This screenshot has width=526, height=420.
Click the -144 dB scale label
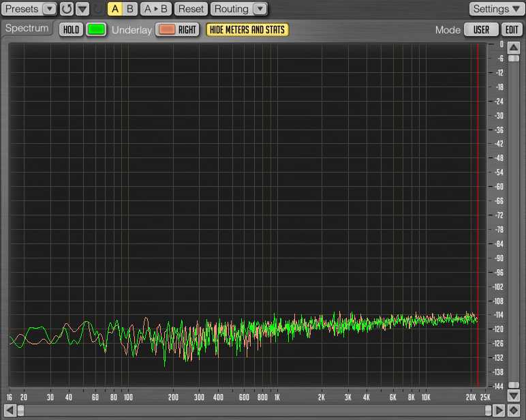tap(498, 387)
